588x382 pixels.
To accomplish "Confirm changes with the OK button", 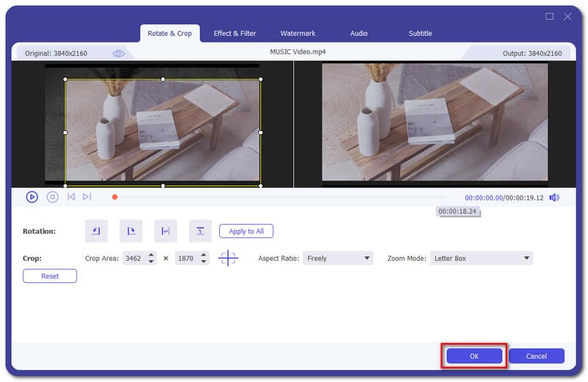I will (474, 356).
